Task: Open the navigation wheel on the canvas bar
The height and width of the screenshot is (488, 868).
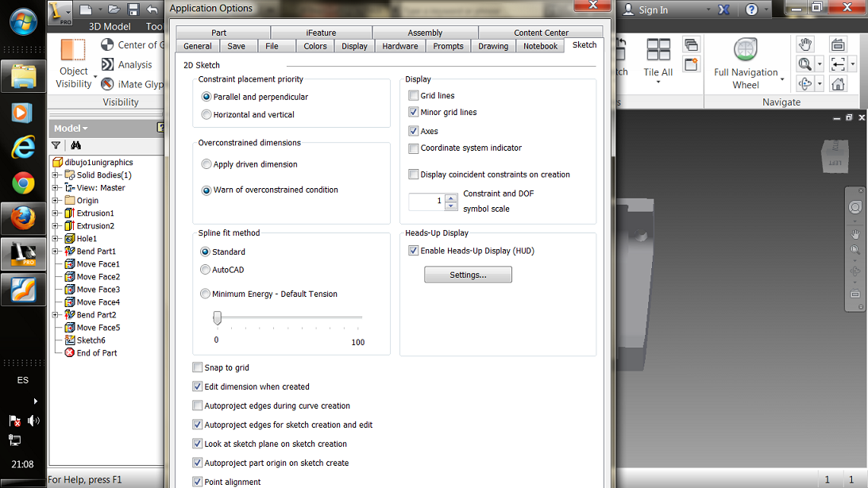Action: click(x=855, y=208)
